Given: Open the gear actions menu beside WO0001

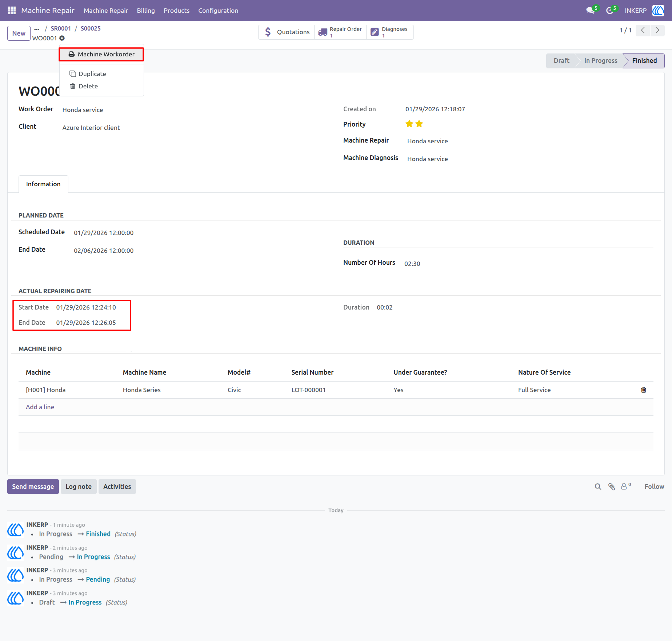Looking at the screenshot, I should [62, 38].
